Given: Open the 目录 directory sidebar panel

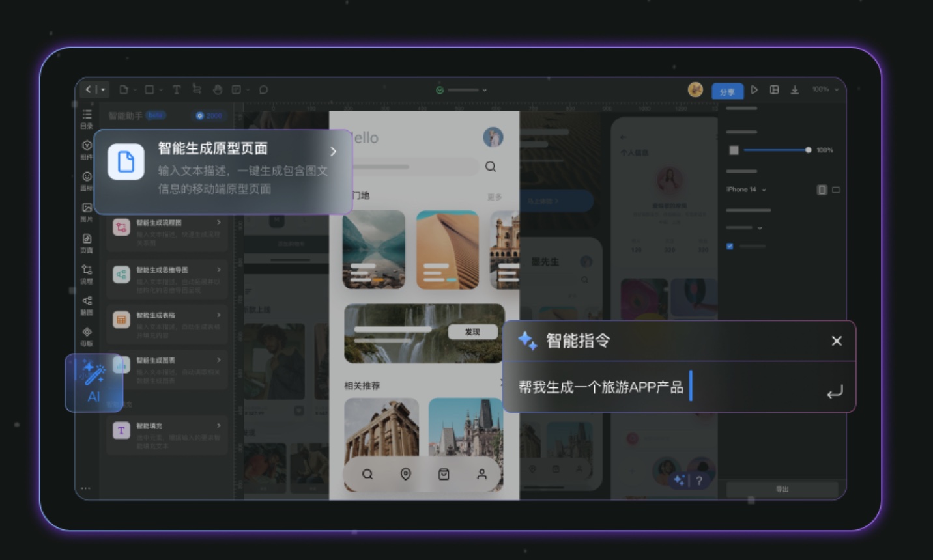Looking at the screenshot, I should click(87, 119).
